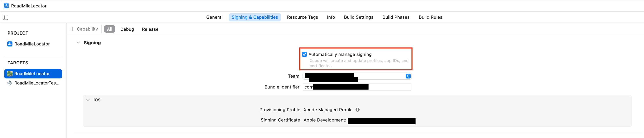
Task: Uncheck Automatically manage signing
Action: pyautogui.click(x=304, y=54)
